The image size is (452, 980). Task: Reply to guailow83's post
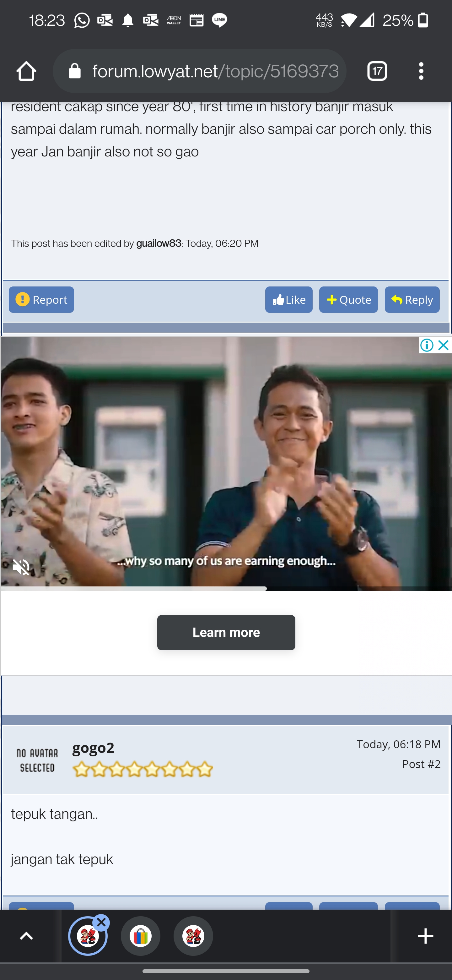[x=412, y=300]
